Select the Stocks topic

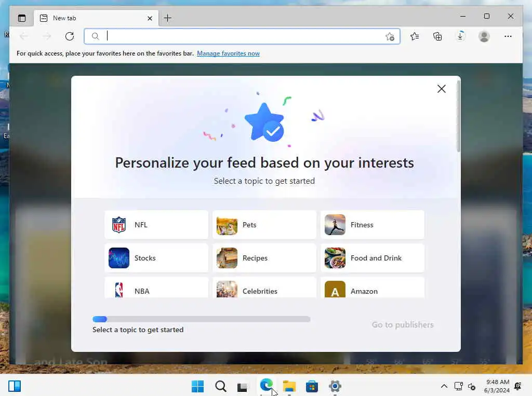click(x=156, y=258)
